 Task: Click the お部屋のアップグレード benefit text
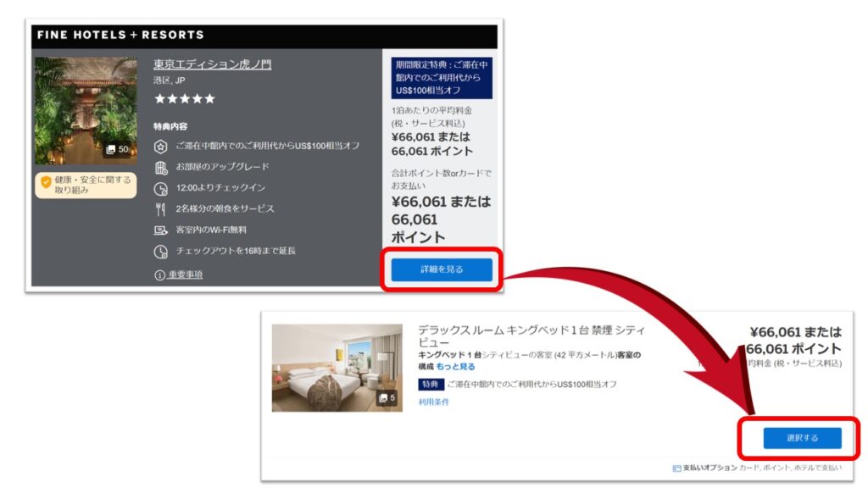tap(223, 167)
